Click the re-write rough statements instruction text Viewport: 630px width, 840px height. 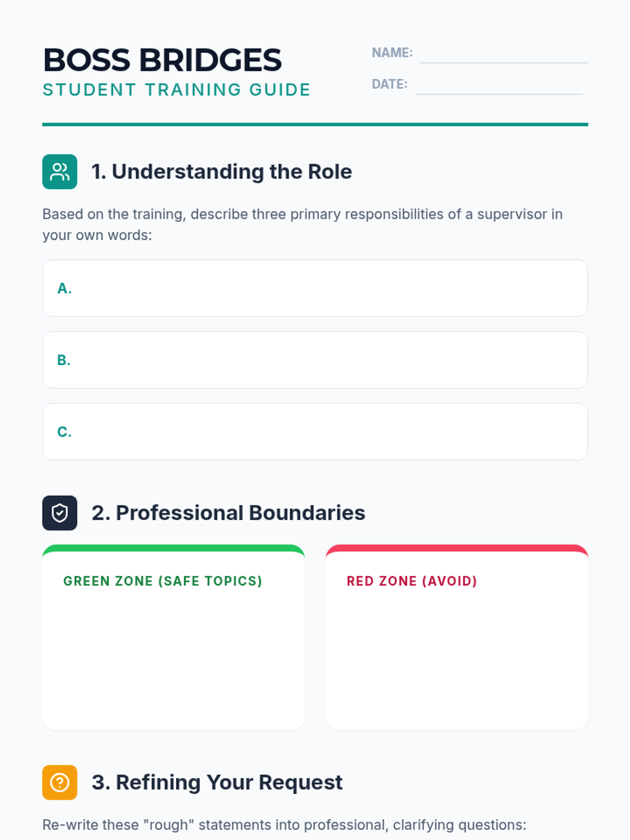(284, 825)
